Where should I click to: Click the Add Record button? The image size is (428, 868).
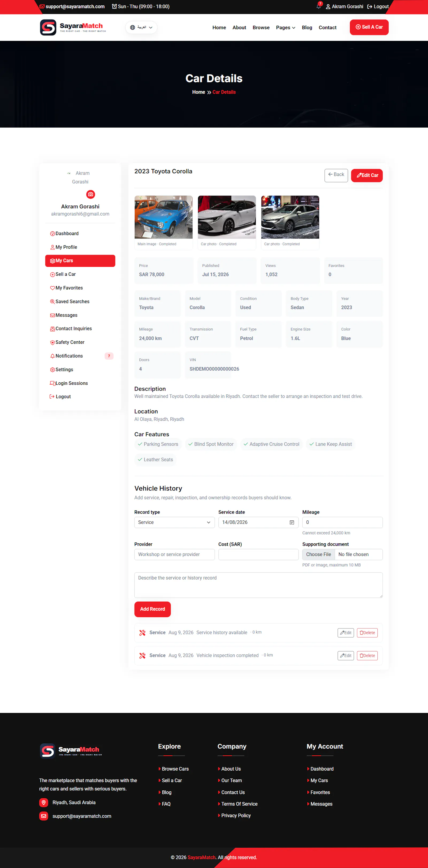click(153, 609)
